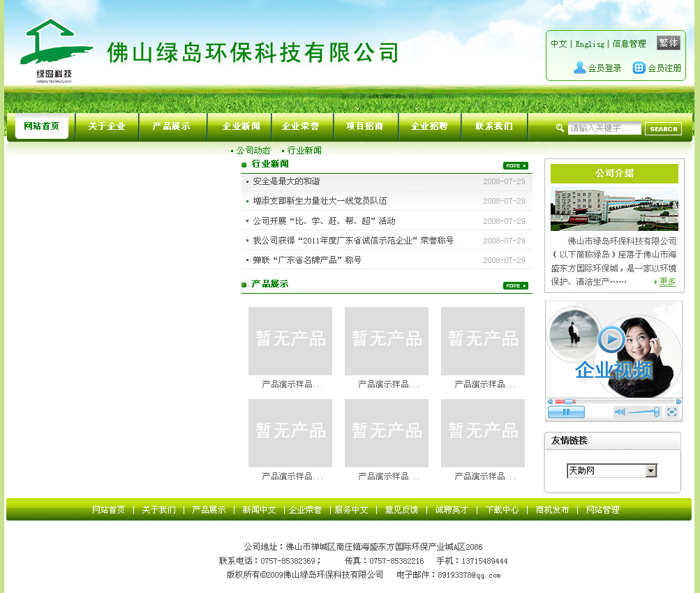Image resolution: width=700 pixels, height=593 pixels.
Task: Switch to 繁体 traditional Chinese
Action: (x=668, y=43)
